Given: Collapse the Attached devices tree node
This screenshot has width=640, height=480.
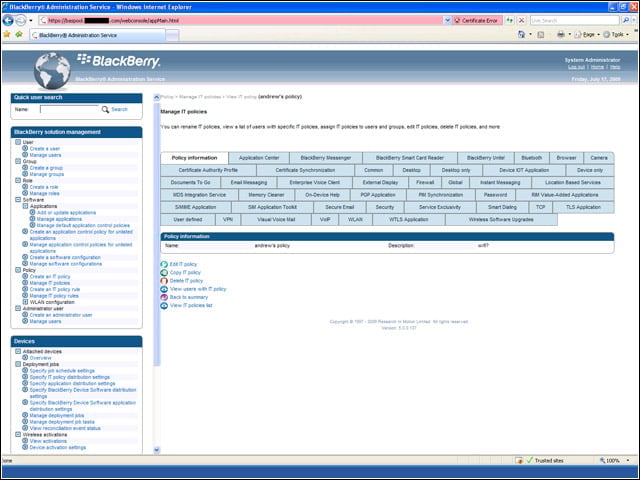Looking at the screenshot, I should click(x=18, y=351).
